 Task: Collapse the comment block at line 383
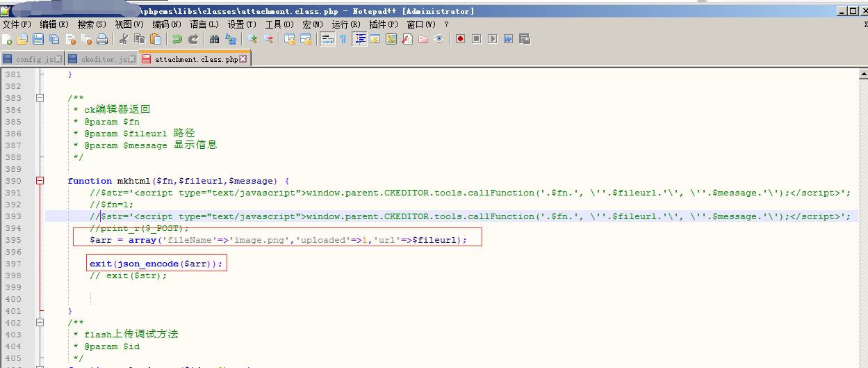pyautogui.click(x=40, y=98)
